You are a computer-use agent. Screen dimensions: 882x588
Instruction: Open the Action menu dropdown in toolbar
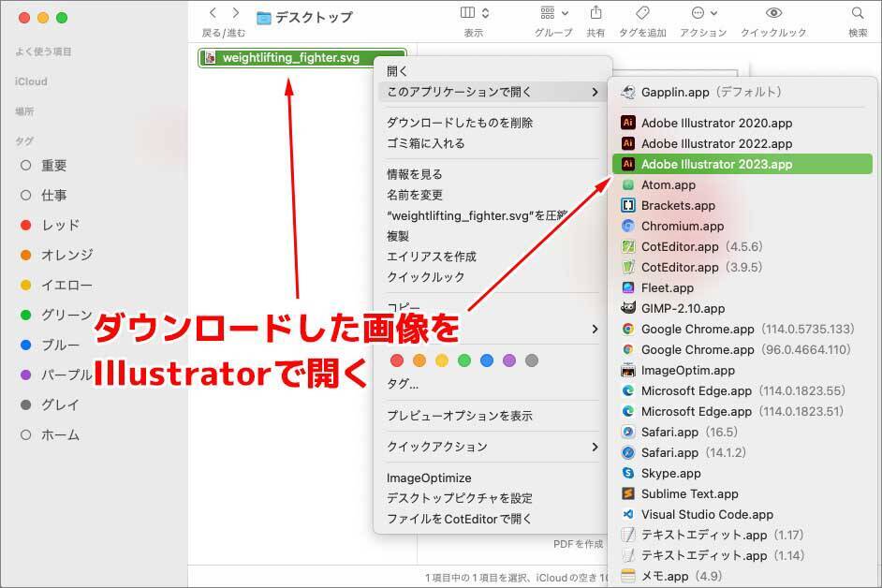tap(704, 14)
